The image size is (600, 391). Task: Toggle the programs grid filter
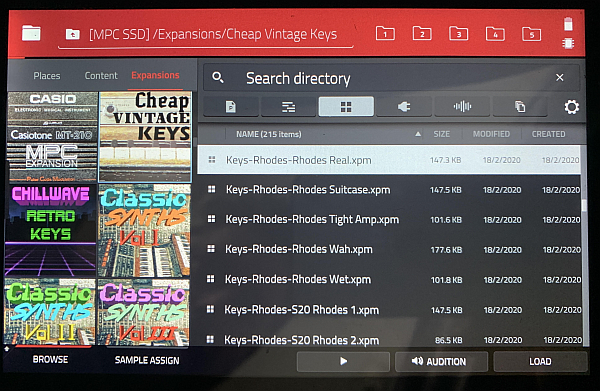tap(346, 106)
